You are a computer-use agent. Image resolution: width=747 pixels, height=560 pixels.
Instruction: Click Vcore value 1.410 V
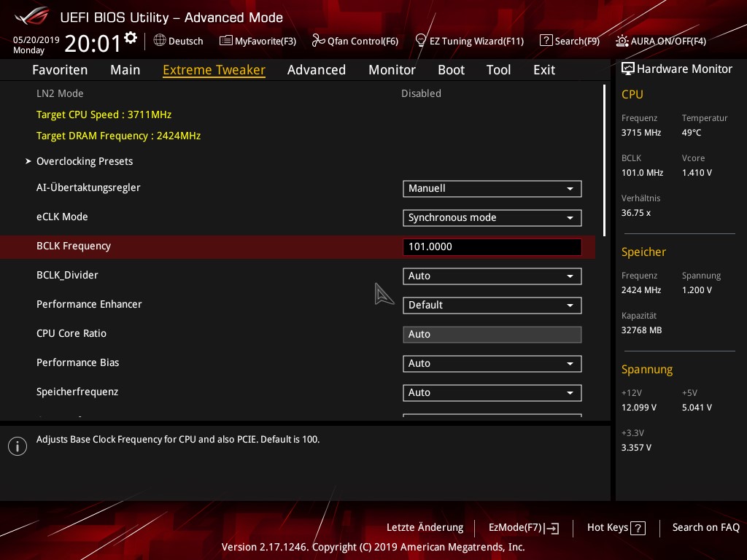pos(697,173)
